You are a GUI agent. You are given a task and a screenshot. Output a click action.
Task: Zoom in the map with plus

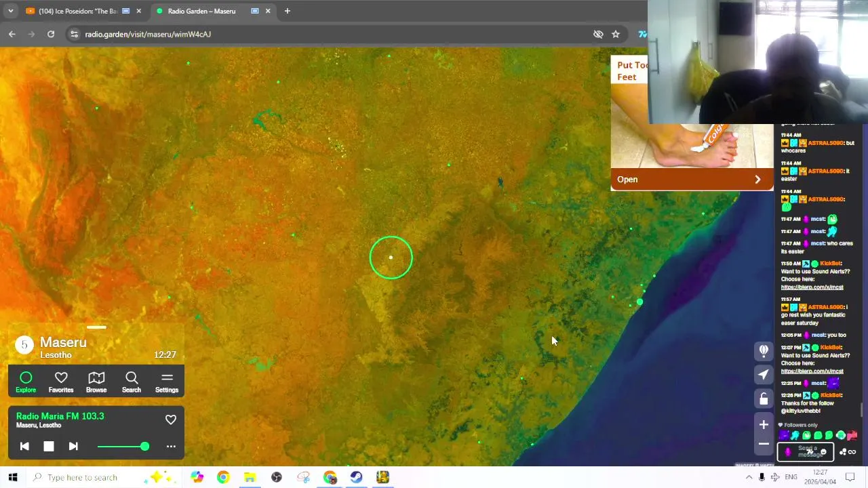click(x=764, y=425)
